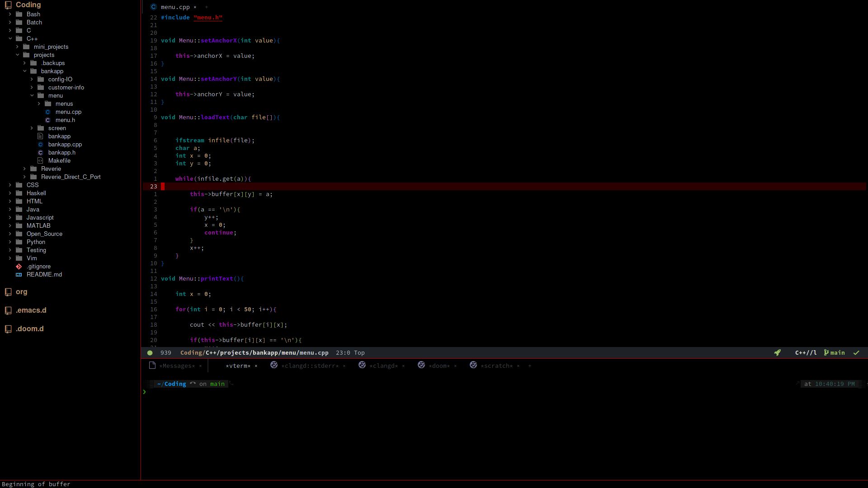This screenshot has width=868, height=488.
Task: Click the document icon on the *Messages* tab
Action: click(x=152, y=365)
